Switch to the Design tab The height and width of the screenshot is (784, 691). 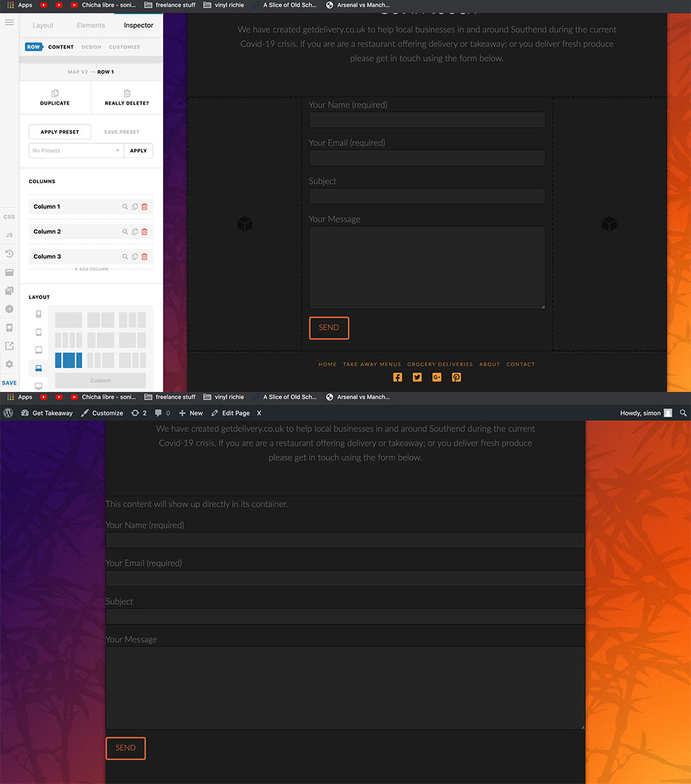[91, 47]
